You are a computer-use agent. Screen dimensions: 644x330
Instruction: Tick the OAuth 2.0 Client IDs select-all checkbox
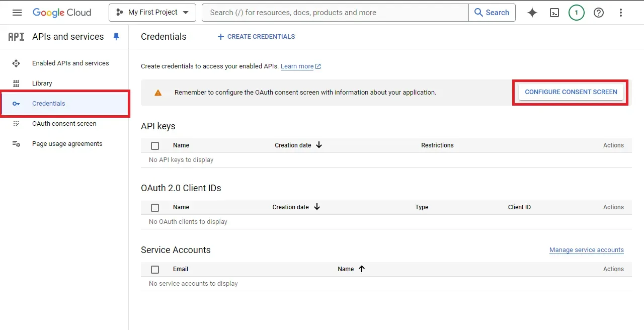155,207
